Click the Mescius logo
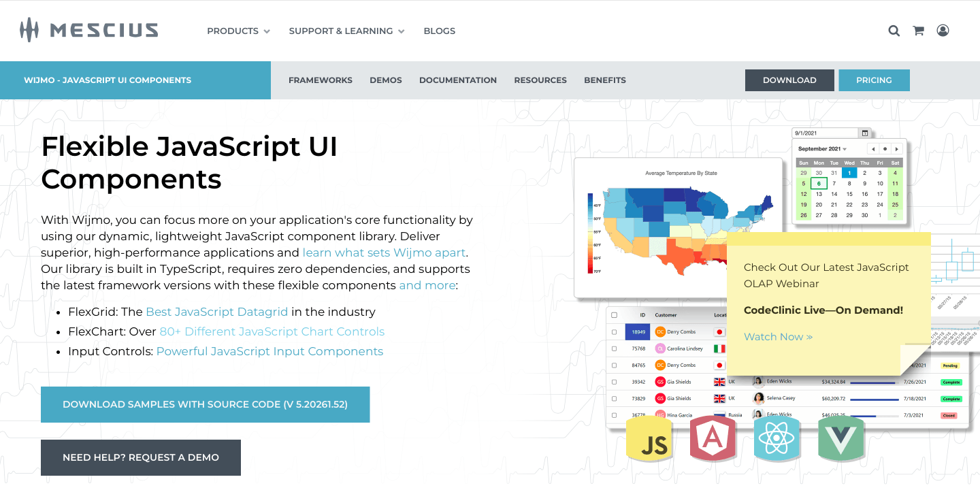Viewport: 980px width, 490px height. point(89,31)
